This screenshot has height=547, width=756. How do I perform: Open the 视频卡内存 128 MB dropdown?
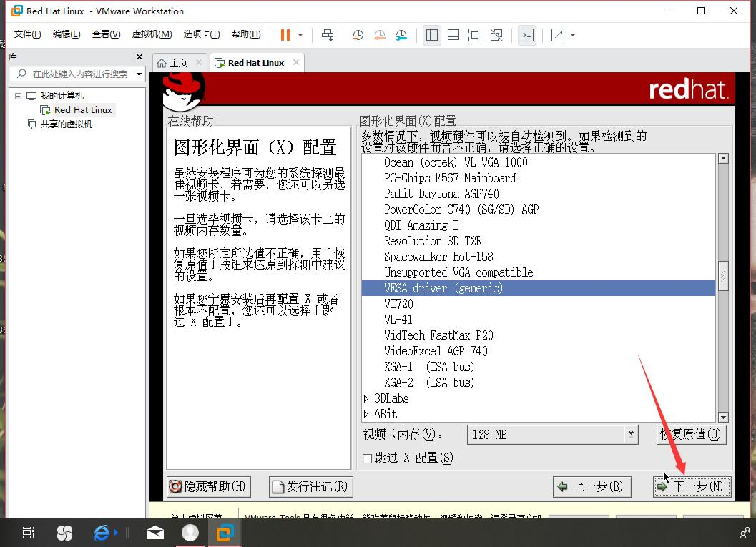(553, 435)
